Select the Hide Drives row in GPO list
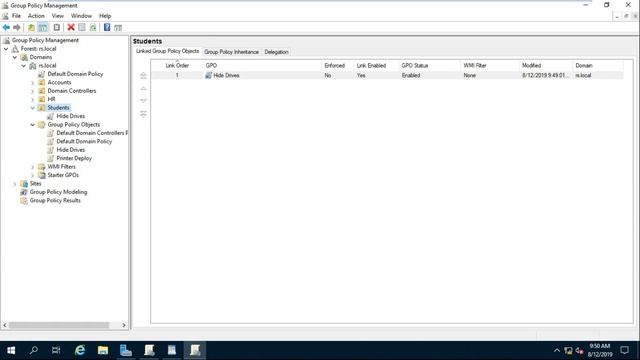Screen dimensions: 640x360 (x=387, y=76)
